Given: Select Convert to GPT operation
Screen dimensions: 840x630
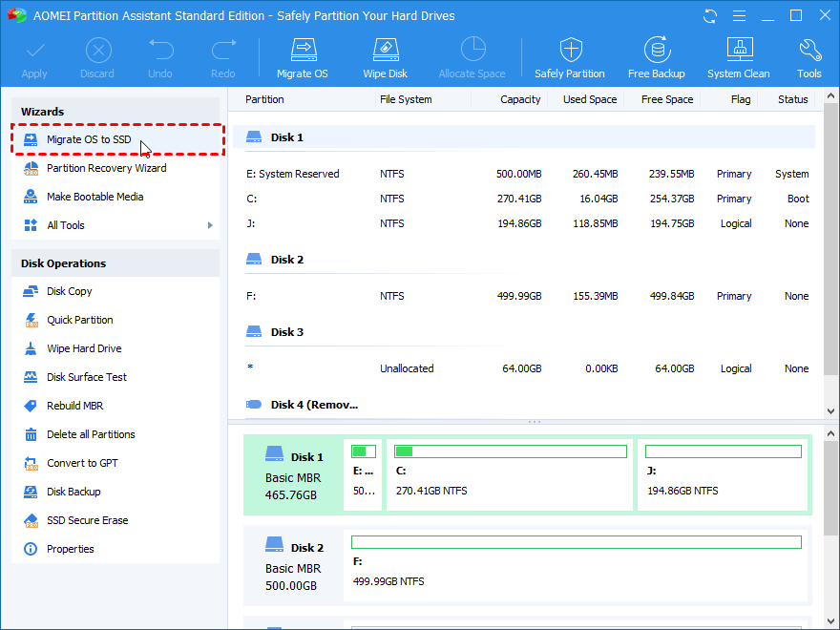Looking at the screenshot, I should pyautogui.click(x=84, y=463).
